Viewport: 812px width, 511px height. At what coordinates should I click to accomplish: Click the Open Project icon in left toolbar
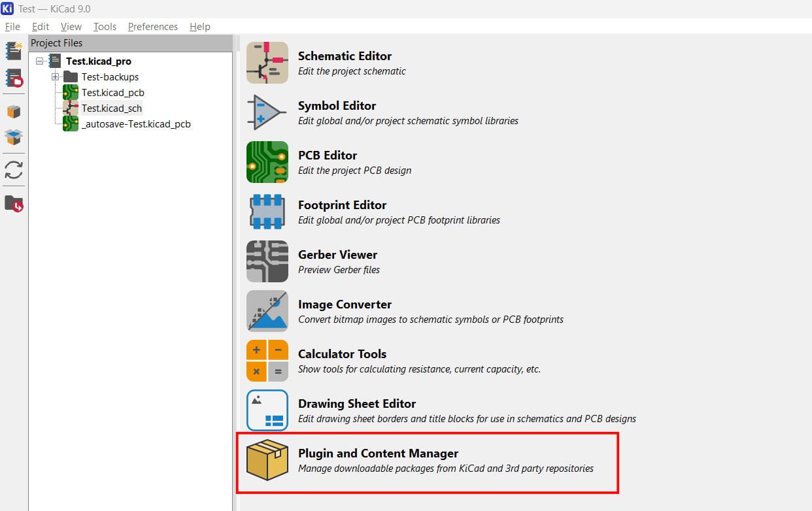pyautogui.click(x=14, y=78)
